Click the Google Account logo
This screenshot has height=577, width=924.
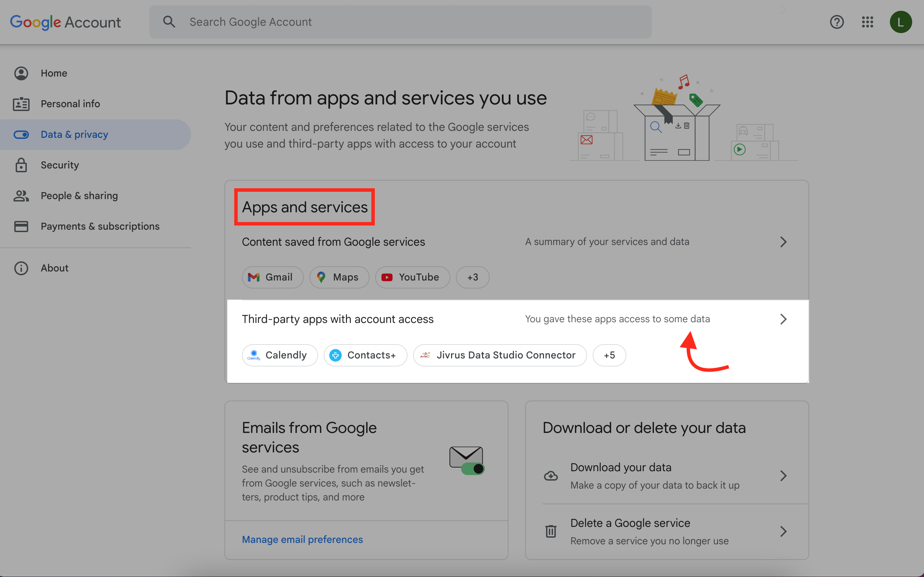65,22
